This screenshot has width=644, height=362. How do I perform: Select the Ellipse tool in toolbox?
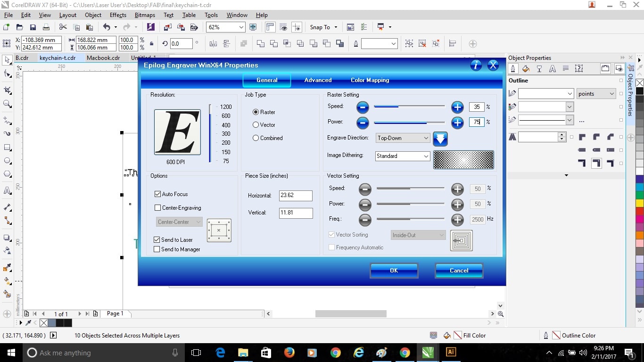point(7,161)
